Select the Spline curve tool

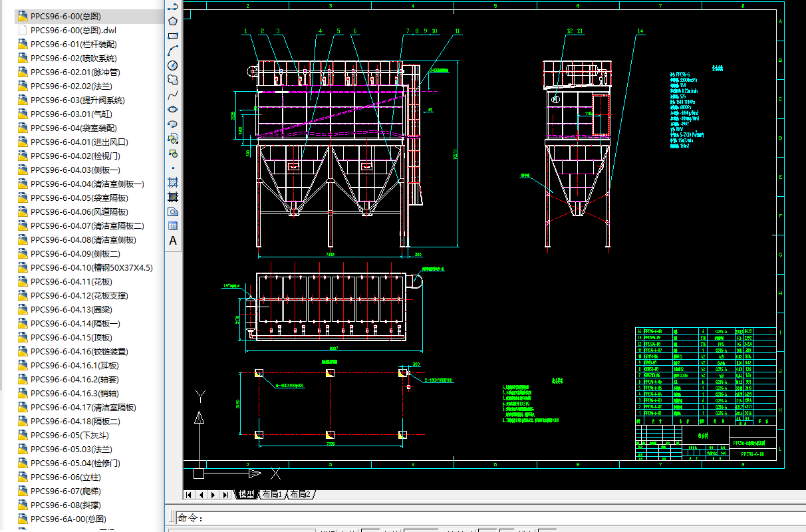point(173,94)
